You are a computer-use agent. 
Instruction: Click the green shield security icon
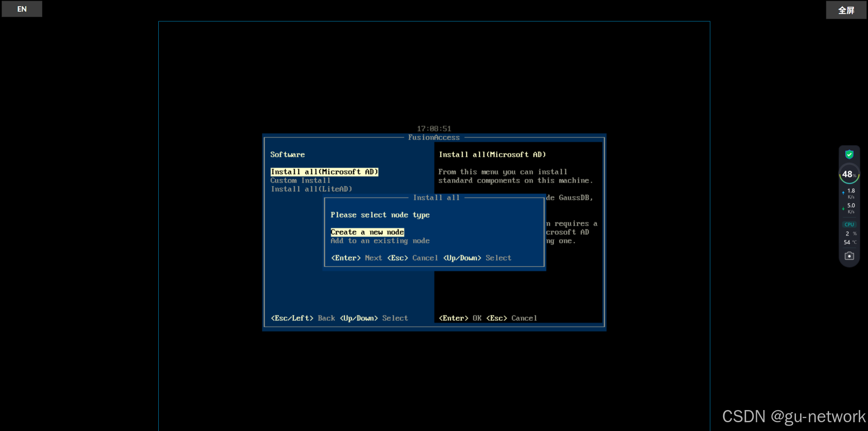pos(849,155)
